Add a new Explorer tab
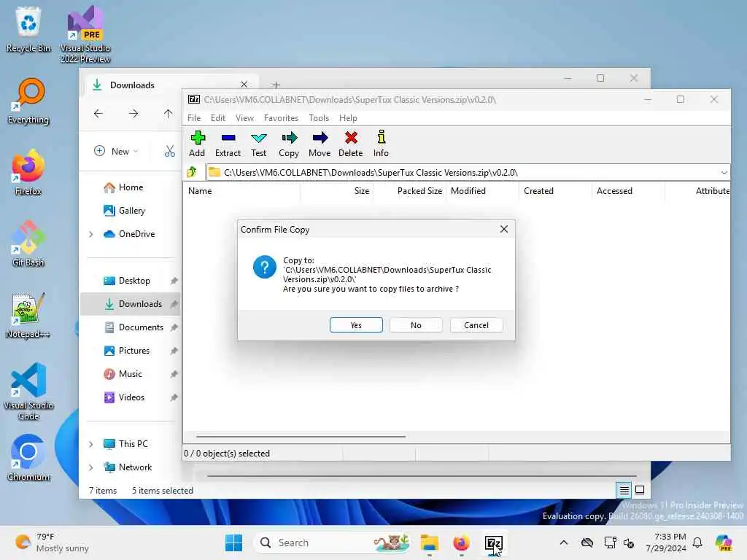747x560 pixels. 276,85
